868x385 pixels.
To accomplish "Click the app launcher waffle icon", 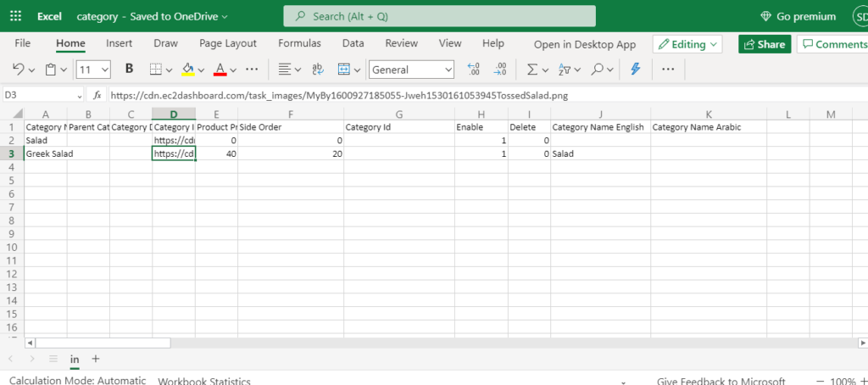I will (17, 16).
